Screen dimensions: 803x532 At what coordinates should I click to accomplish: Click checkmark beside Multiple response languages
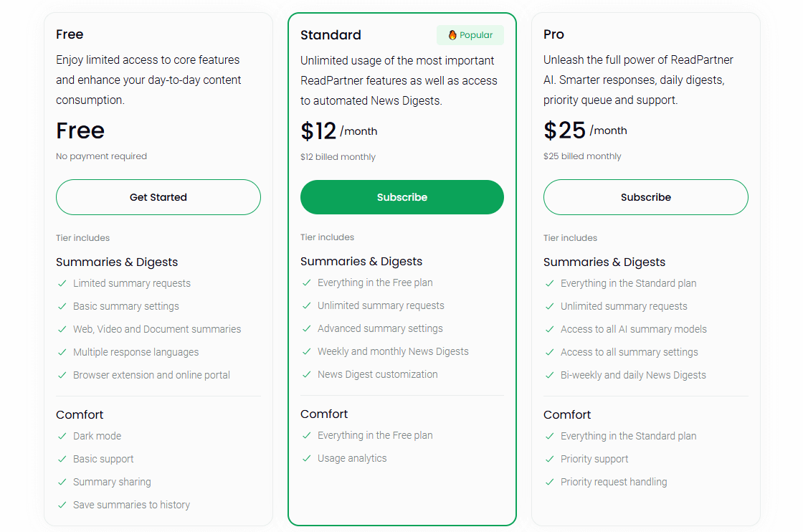tap(62, 352)
